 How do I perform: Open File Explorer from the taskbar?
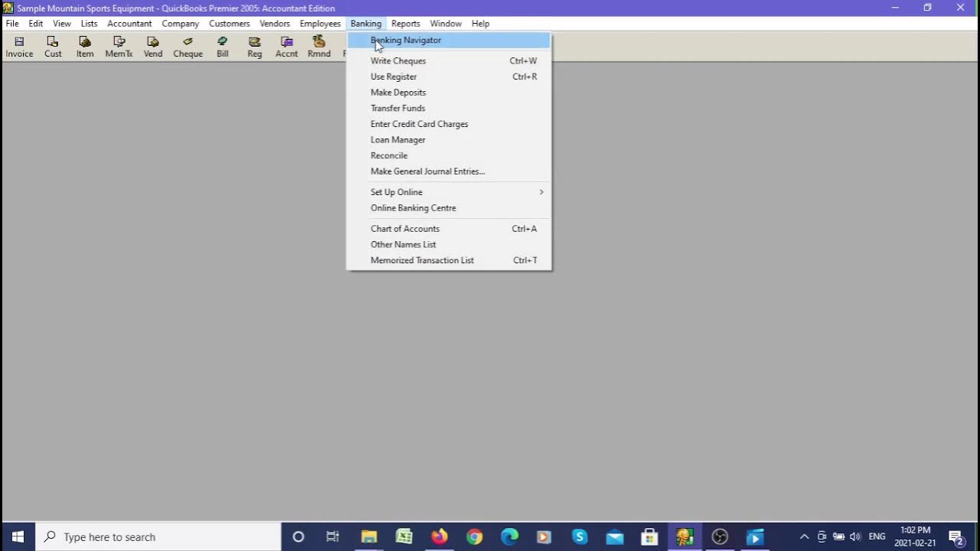pyautogui.click(x=369, y=536)
